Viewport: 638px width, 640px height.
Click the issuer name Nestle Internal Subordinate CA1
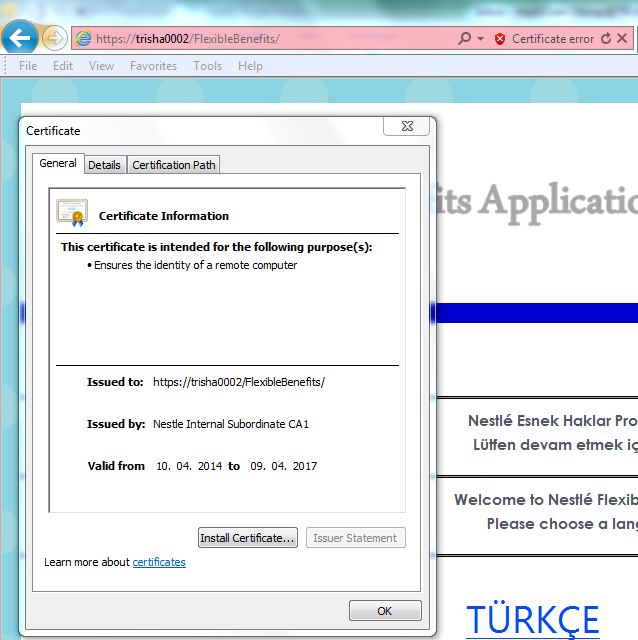(231, 424)
